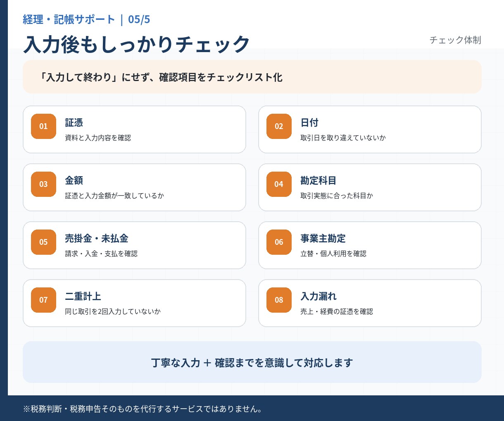Click the text 取引実態に合った科目か
504x421 pixels.
pos(336,196)
